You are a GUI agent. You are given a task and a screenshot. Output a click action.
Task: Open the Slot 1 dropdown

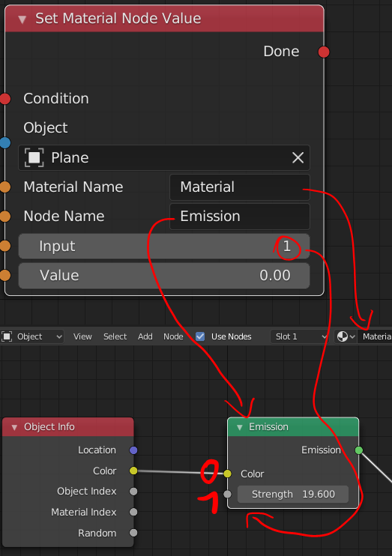299,336
